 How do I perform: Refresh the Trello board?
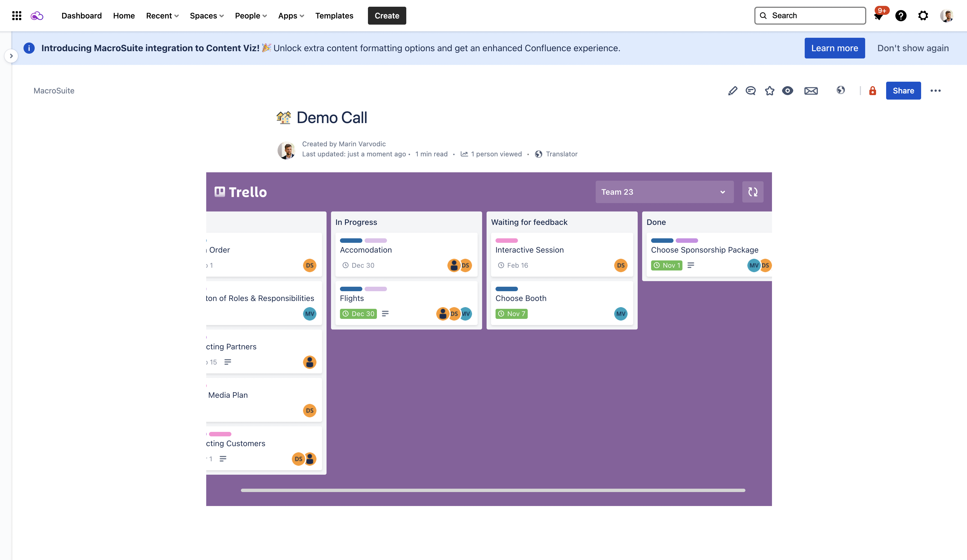(x=752, y=192)
